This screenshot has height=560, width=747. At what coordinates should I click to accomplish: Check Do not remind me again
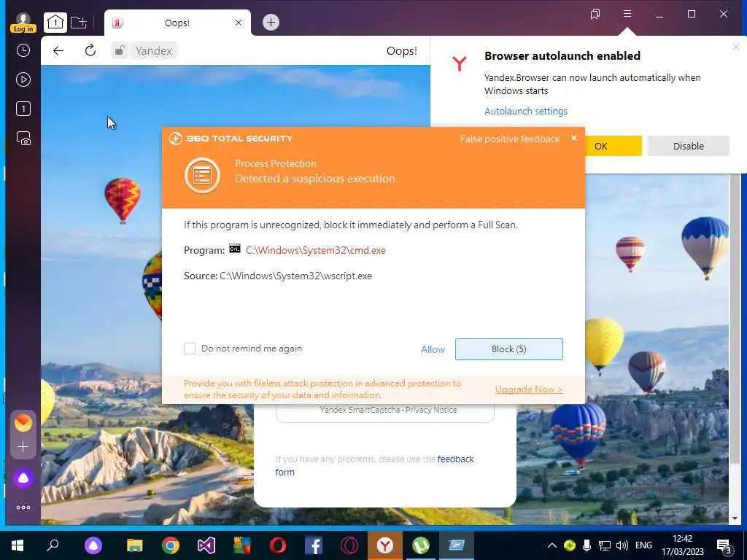pyautogui.click(x=190, y=349)
